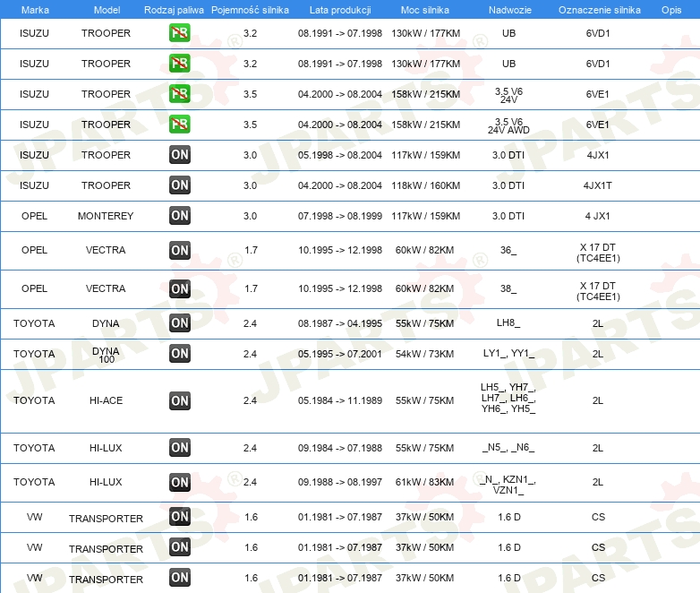
Task: Click the ON diesel icon in the Opel Monterey row
Action: (180, 216)
